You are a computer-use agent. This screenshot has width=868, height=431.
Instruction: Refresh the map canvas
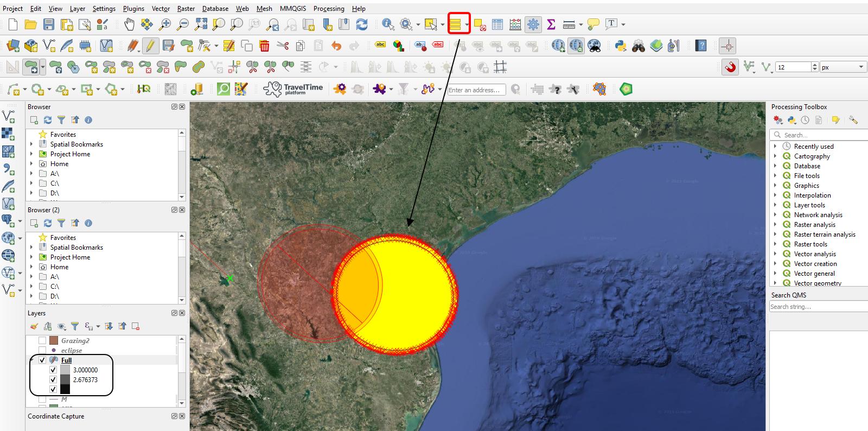coord(362,24)
